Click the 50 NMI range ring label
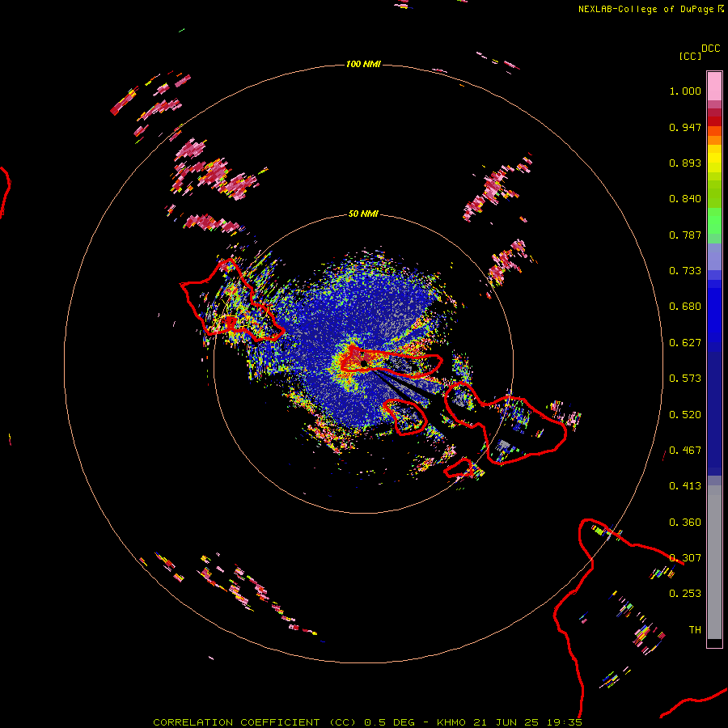The width and height of the screenshot is (728, 728). tap(363, 214)
